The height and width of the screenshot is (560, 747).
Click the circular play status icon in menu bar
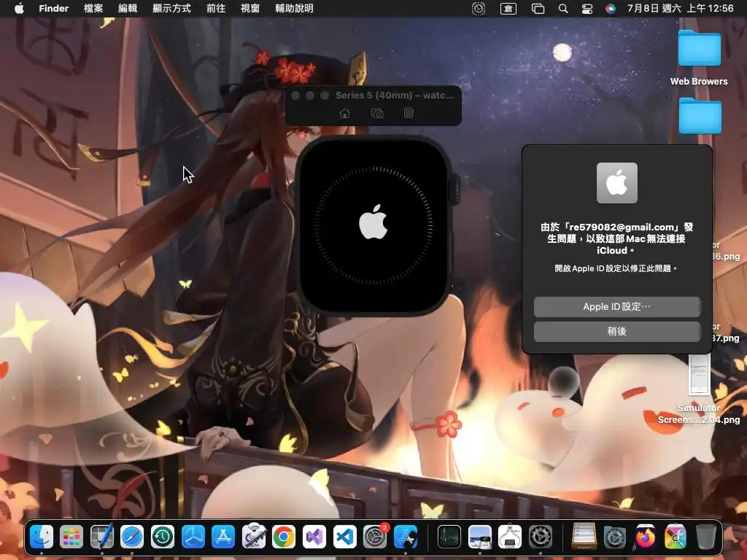point(479,9)
